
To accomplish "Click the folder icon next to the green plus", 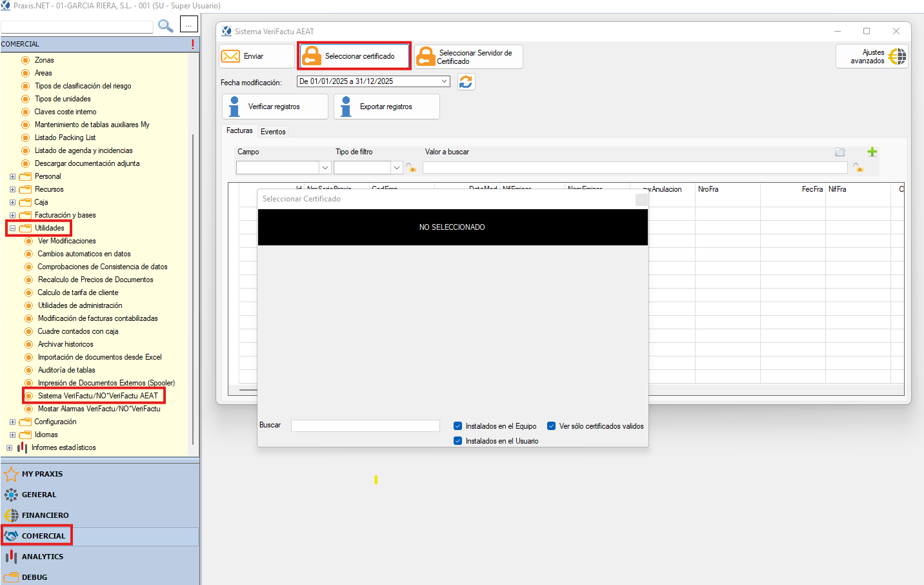I will coord(840,152).
